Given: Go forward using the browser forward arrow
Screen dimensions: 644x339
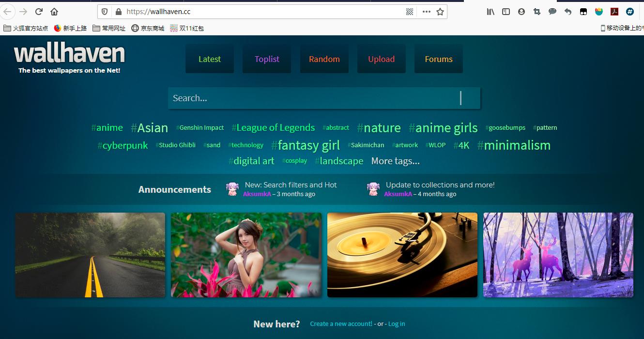Looking at the screenshot, I should tap(23, 12).
